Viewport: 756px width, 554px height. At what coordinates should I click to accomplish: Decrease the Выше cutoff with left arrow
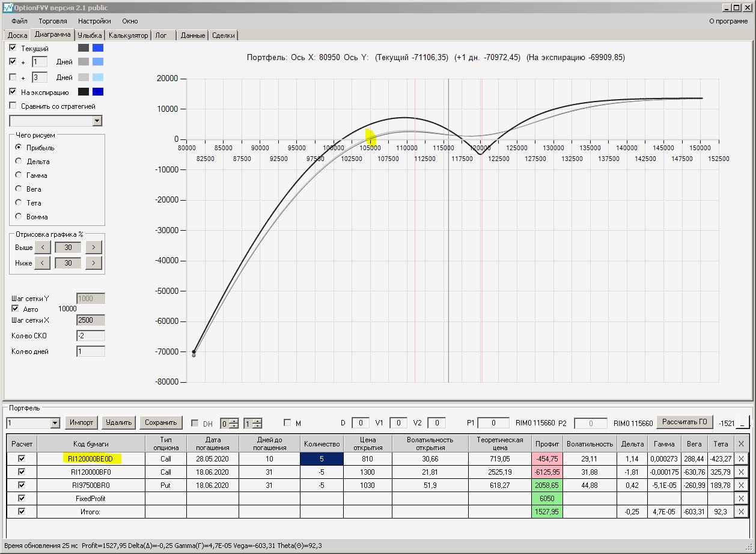click(42, 247)
